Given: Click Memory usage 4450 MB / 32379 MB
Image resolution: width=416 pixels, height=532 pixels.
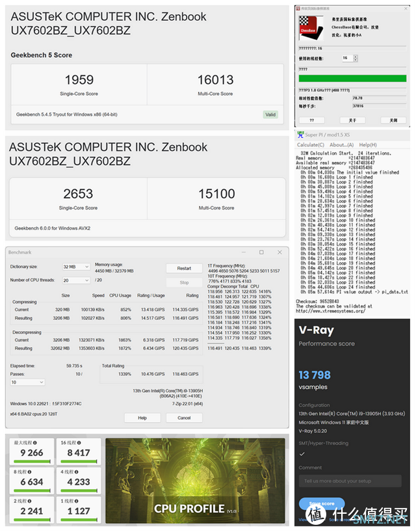Looking at the screenshot, I should pos(114,271).
